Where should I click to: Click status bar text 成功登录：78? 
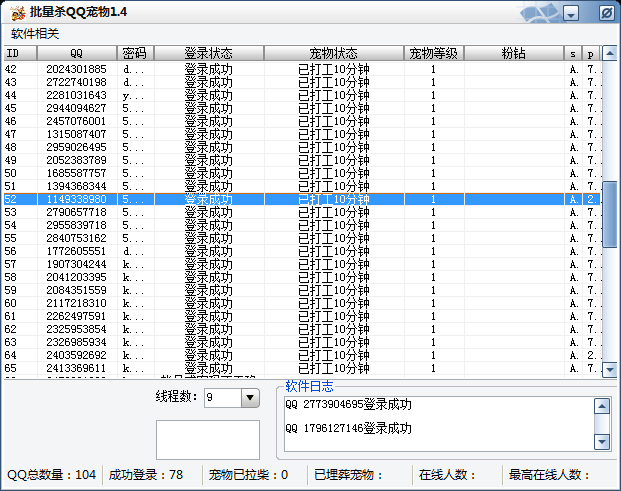pyautogui.click(x=146, y=475)
